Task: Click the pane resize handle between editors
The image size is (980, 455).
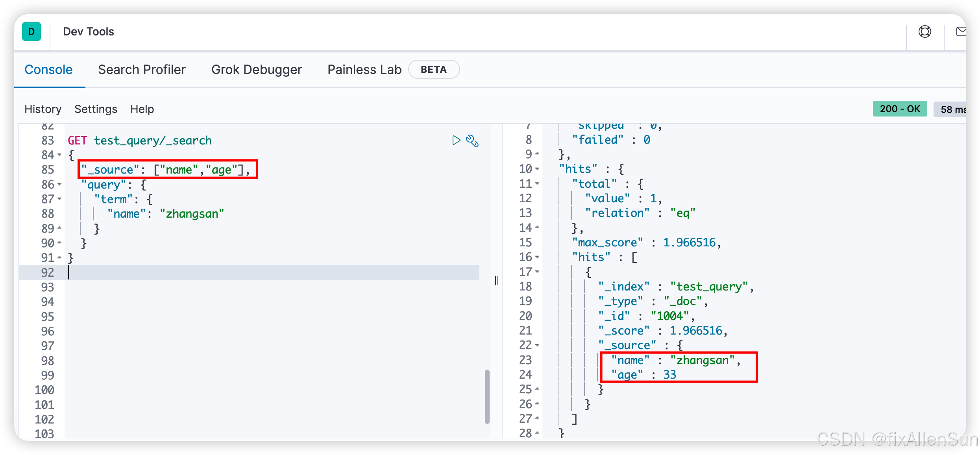Action: click(497, 281)
